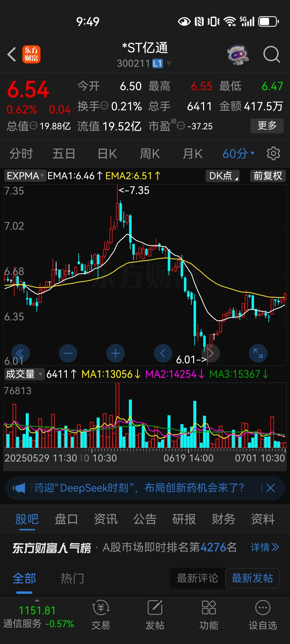Sort by 最新评论
Image resolution: width=290 pixels, height=644 pixels.
point(198,578)
